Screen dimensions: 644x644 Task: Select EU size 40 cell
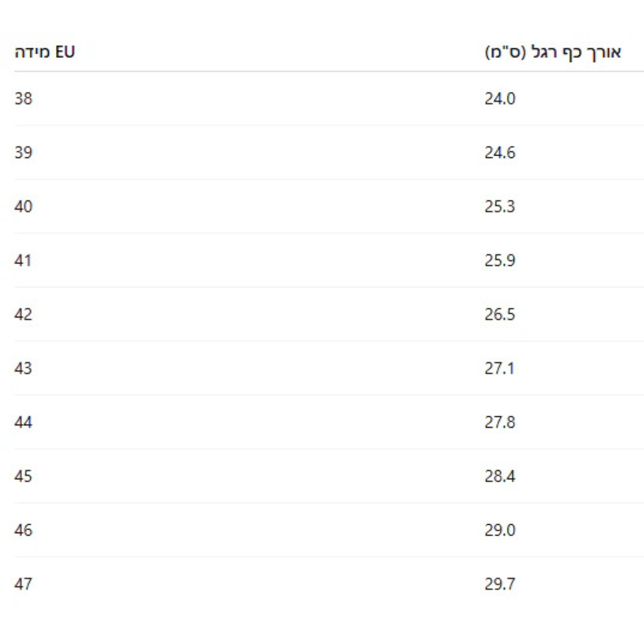pos(23,207)
